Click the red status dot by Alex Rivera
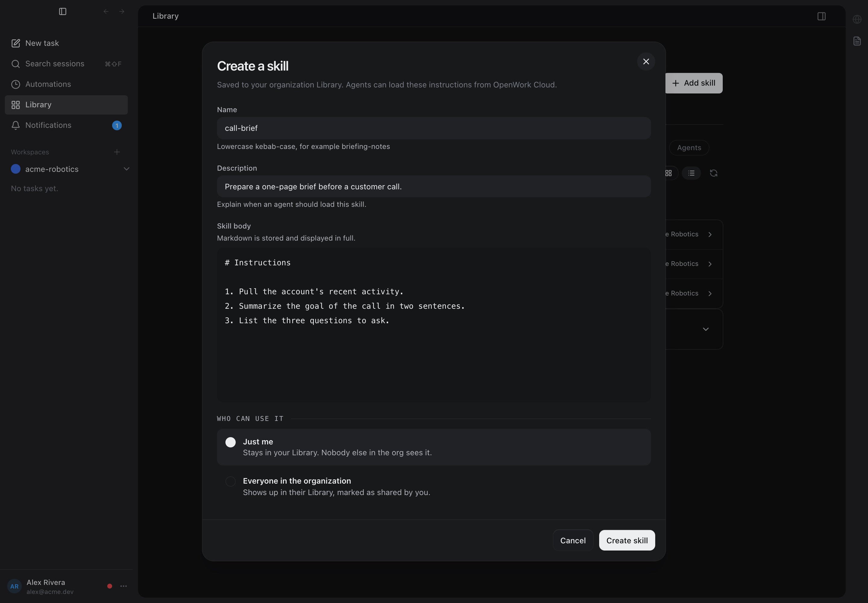 [x=109, y=586]
